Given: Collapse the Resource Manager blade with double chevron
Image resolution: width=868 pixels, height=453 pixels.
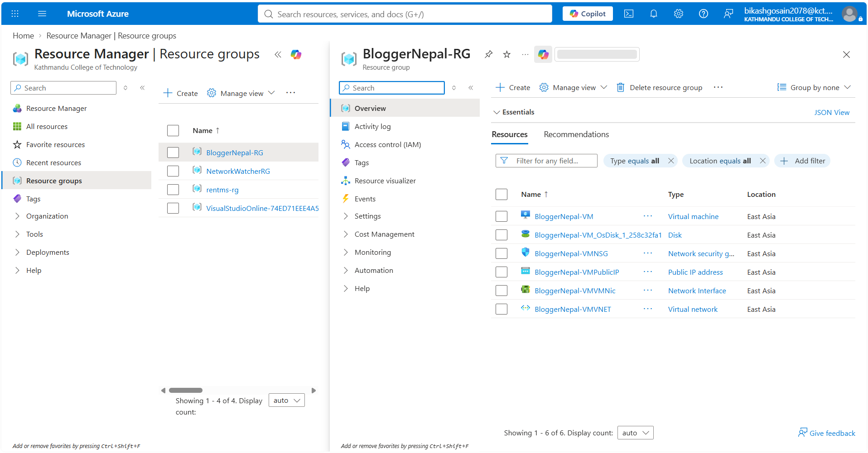Looking at the screenshot, I should [278, 55].
